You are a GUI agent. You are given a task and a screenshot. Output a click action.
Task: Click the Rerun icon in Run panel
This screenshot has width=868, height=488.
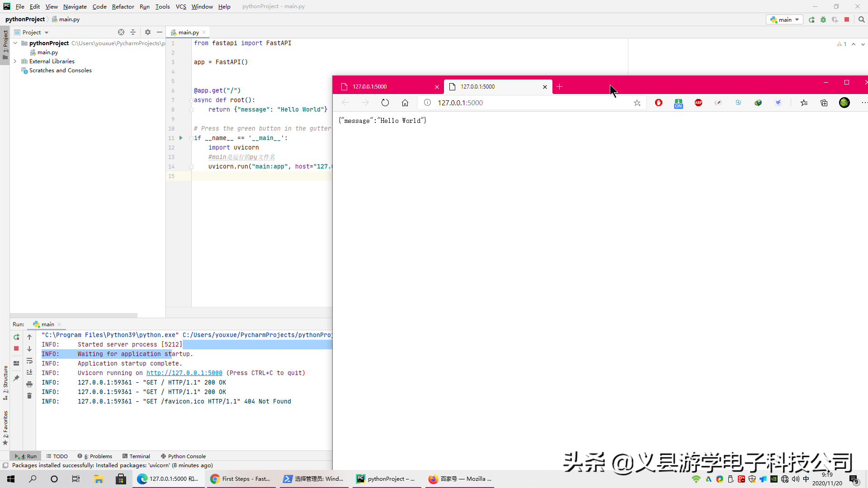point(16,337)
